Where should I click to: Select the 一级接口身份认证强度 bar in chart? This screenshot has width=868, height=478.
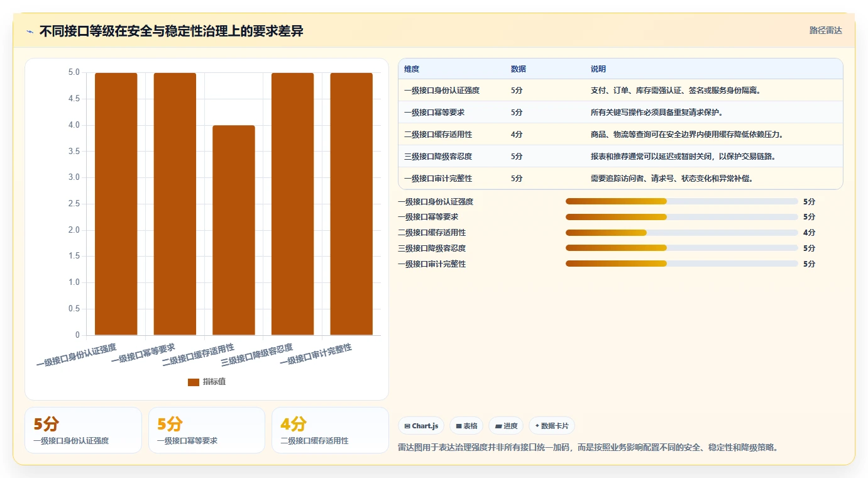[x=116, y=204]
